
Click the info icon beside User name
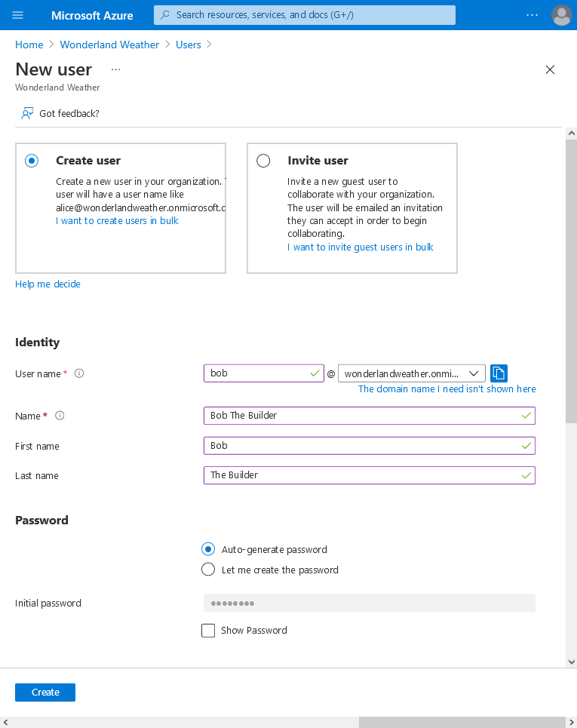click(x=79, y=373)
